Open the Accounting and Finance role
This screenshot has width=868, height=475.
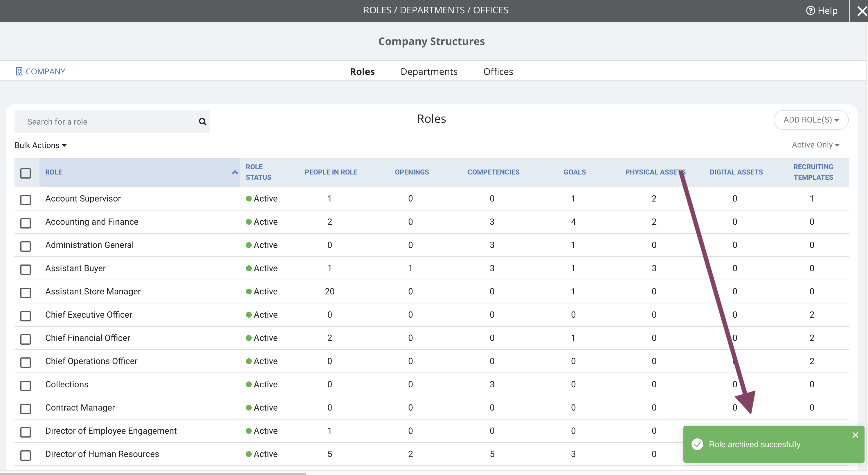pos(92,222)
